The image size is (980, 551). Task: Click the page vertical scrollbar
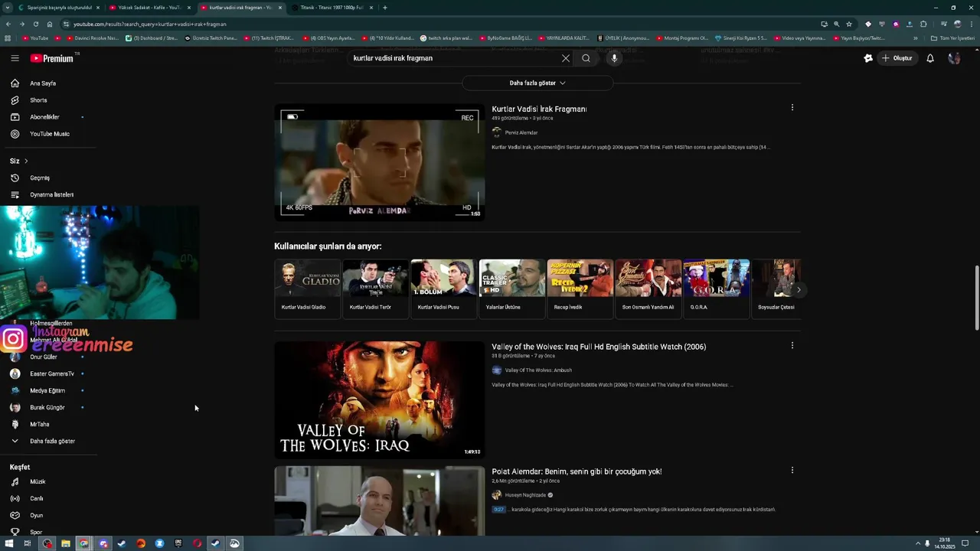[x=976, y=298]
